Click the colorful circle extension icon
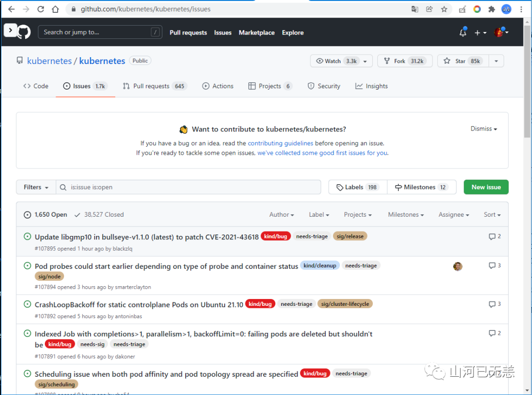 (x=477, y=9)
